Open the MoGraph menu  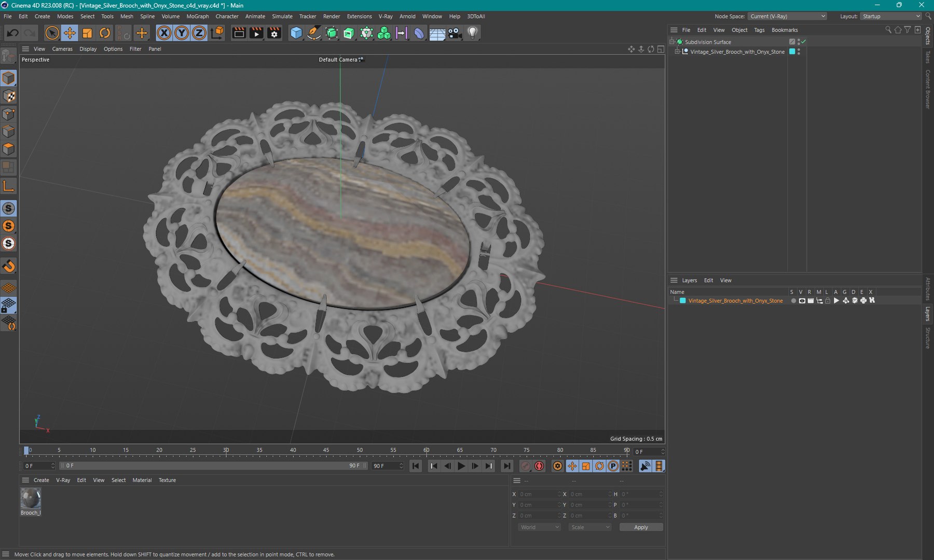pyautogui.click(x=198, y=16)
